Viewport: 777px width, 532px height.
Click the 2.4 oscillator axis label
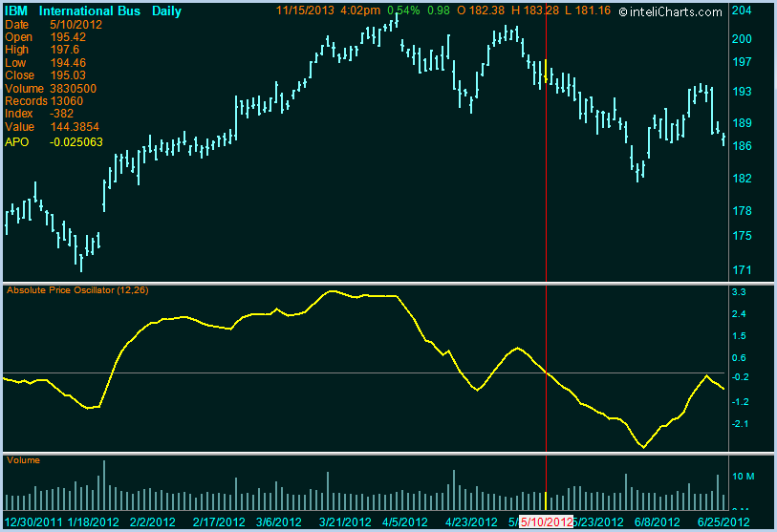(739, 314)
